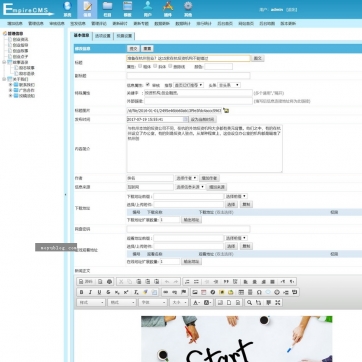Image resolution: width=362 pixels, height=362 pixels.
Task: Open editor font size dropdown
Action: 179,302
